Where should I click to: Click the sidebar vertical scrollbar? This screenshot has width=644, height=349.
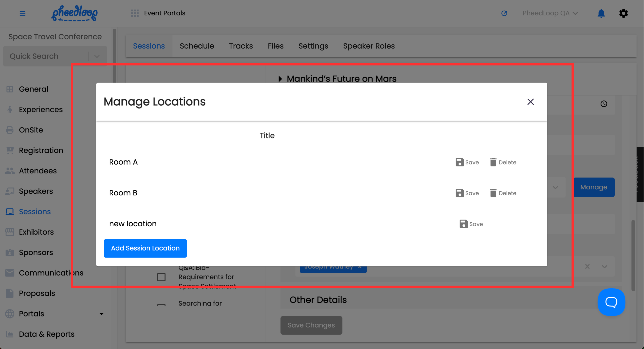pyautogui.click(x=114, y=56)
